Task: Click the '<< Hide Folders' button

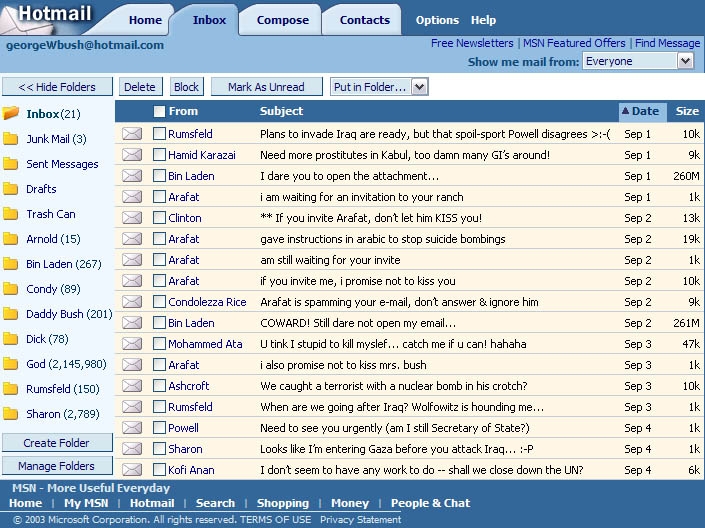Action: coord(57,87)
